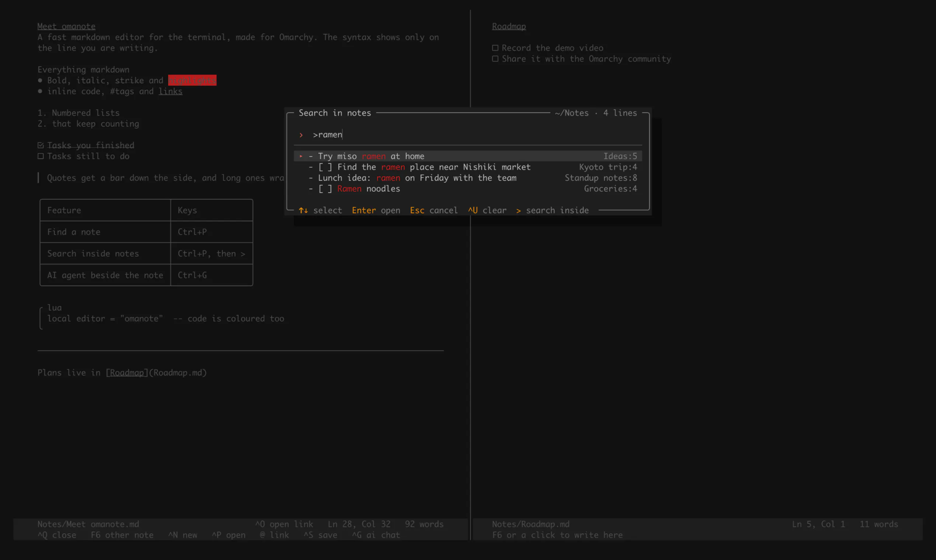This screenshot has height=560, width=936.
Task: Click the red highlighted word in the bullet list
Action: pyautogui.click(x=192, y=80)
